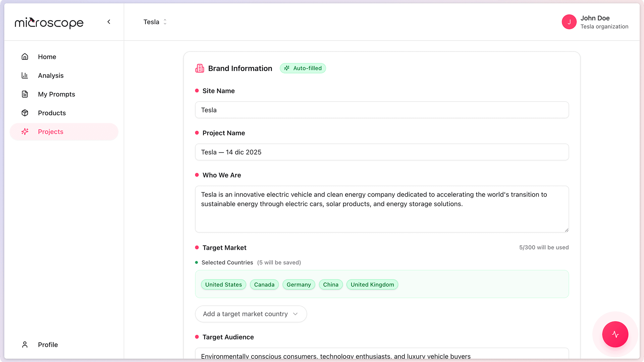644x362 pixels.
Task: Open Profile using the person icon
Action: (x=25, y=345)
